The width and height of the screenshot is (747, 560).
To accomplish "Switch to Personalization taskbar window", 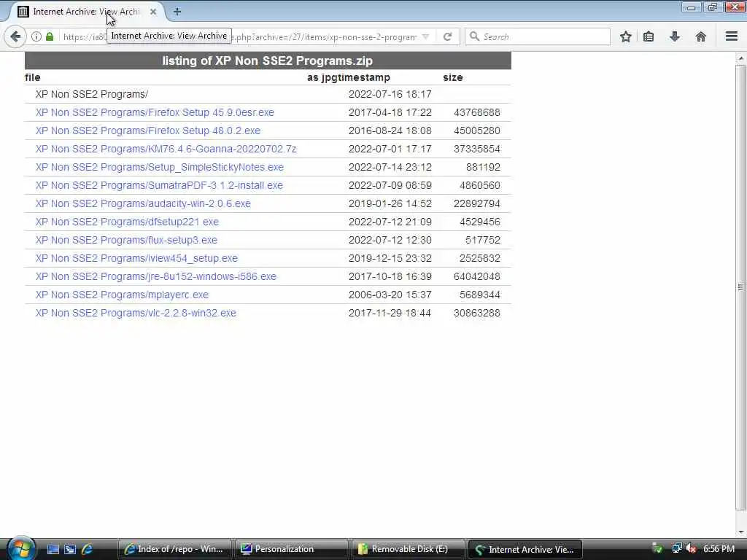I will (x=291, y=549).
